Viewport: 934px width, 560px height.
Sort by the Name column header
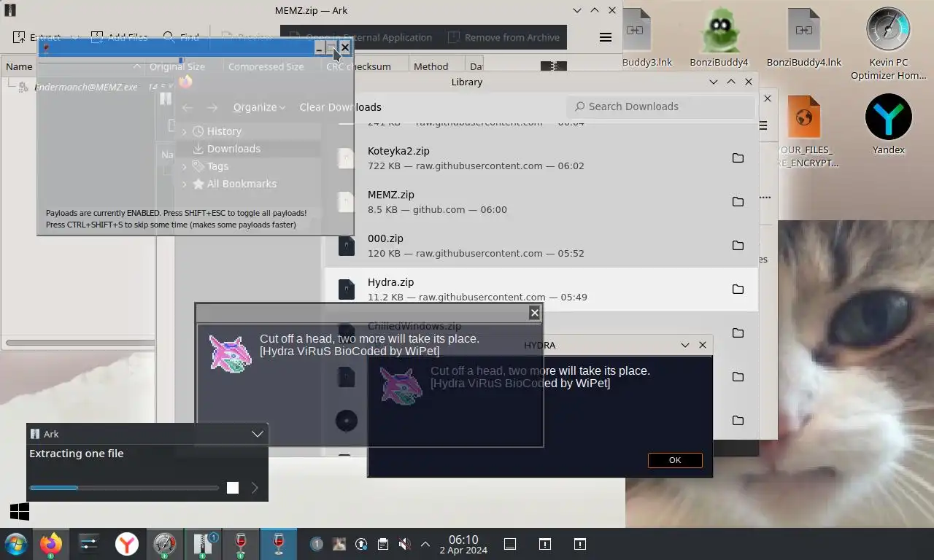pyautogui.click(x=19, y=66)
